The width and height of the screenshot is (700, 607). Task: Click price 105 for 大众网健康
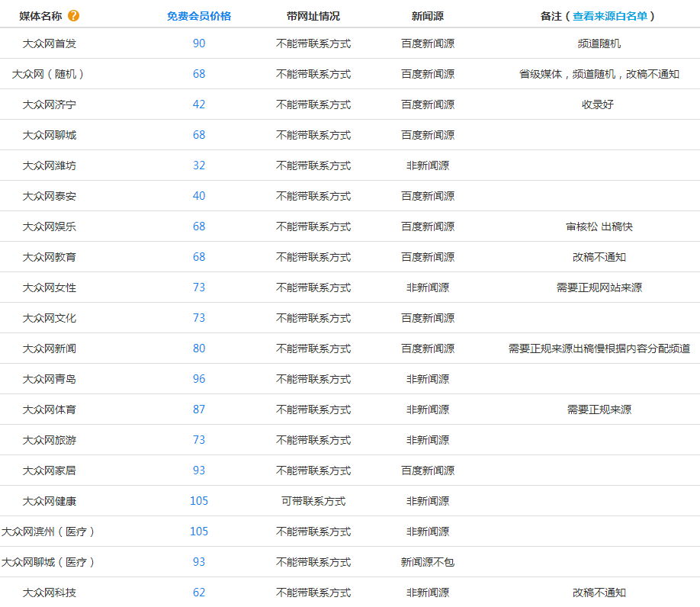click(199, 501)
